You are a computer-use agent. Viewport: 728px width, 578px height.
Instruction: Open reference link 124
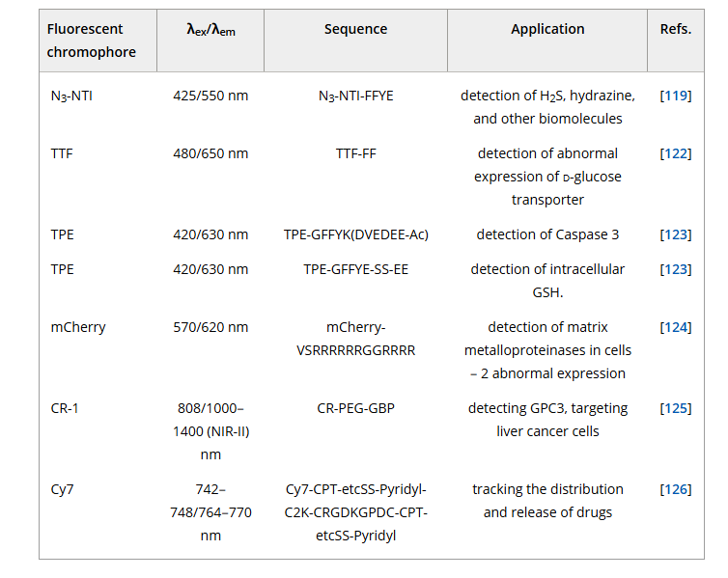pyautogui.click(x=676, y=327)
